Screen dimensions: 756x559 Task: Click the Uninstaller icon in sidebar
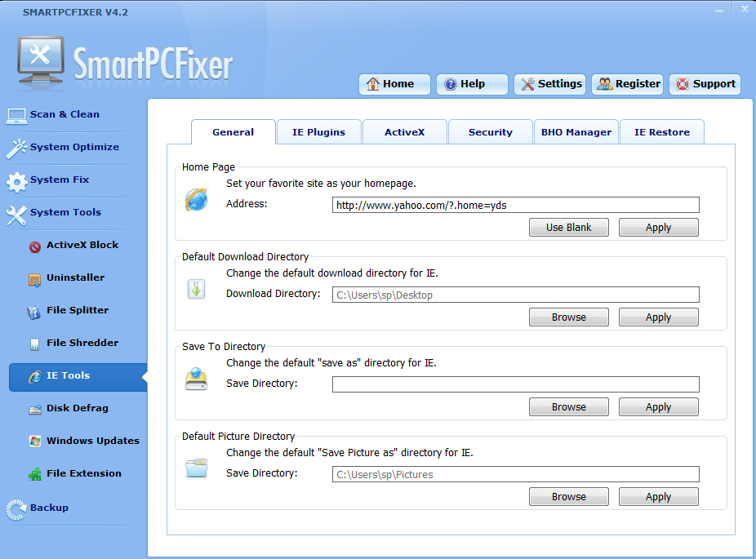point(35,279)
